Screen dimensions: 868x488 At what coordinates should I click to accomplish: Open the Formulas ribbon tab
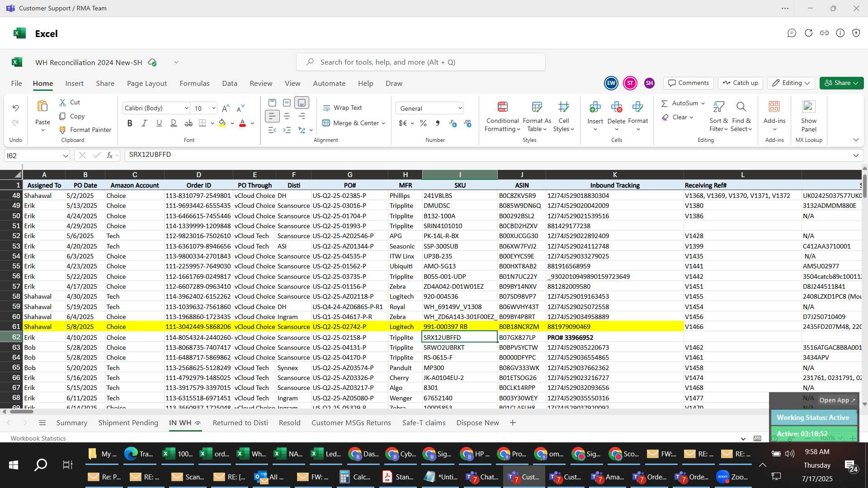[194, 84]
